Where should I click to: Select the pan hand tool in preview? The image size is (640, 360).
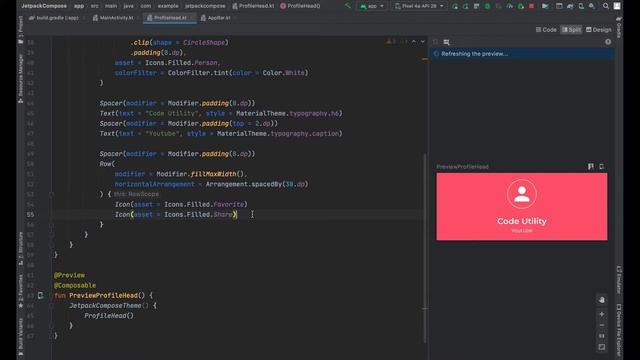pos(602,300)
